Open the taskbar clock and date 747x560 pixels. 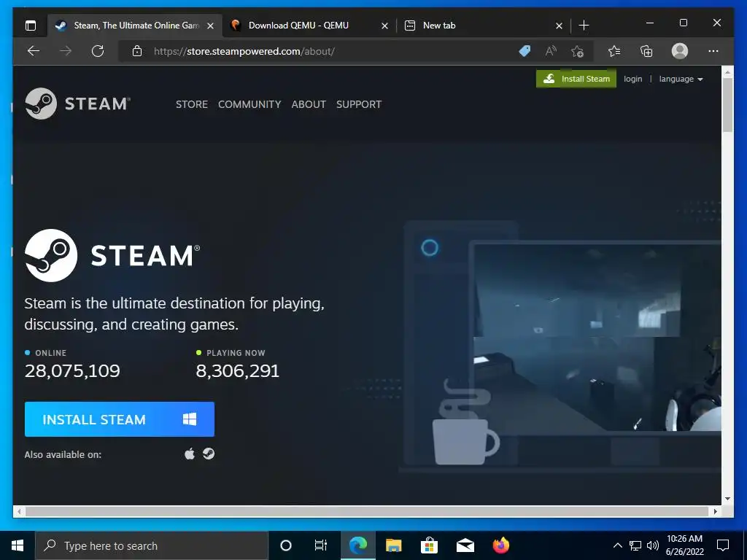coord(684,545)
